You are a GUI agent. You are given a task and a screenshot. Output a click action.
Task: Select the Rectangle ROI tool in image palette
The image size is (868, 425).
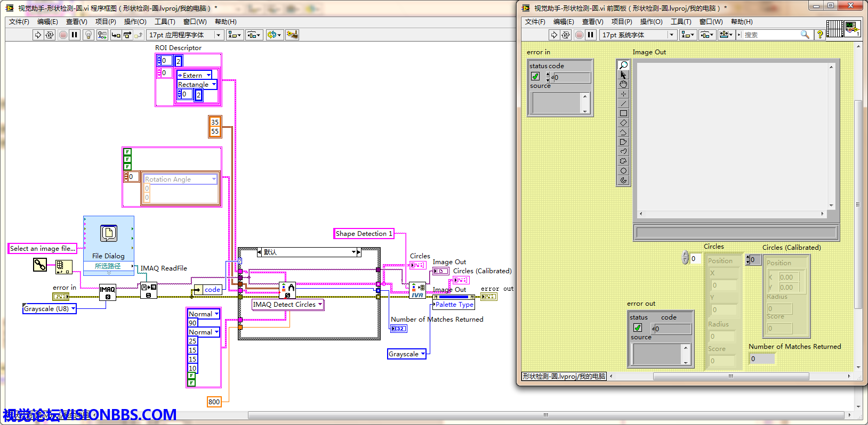(623, 113)
